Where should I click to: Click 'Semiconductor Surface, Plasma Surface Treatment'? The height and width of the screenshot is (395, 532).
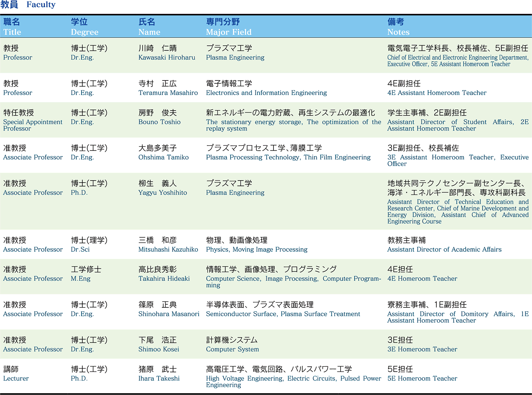click(x=283, y=314)
